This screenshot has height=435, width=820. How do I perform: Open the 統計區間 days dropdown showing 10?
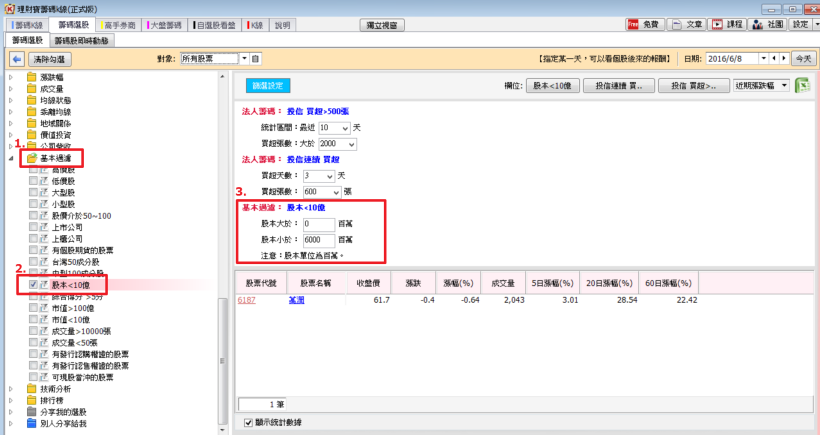(x=345, y=128)
